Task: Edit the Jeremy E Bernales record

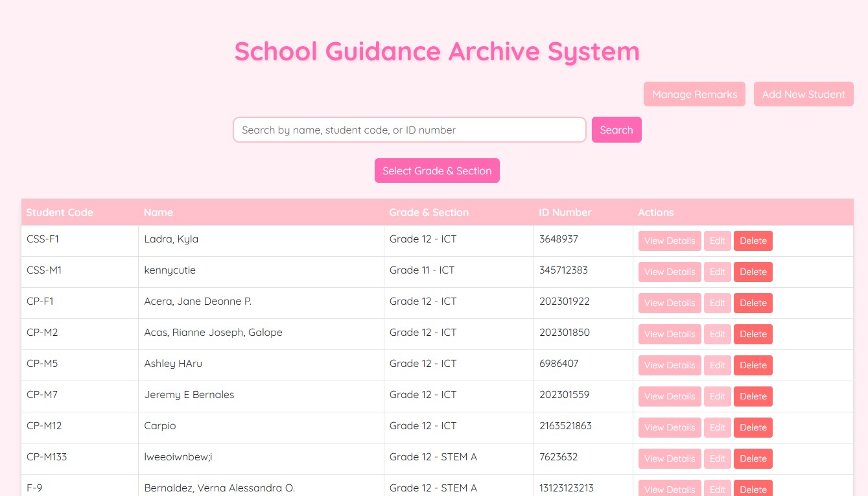Action: (718, 396)
